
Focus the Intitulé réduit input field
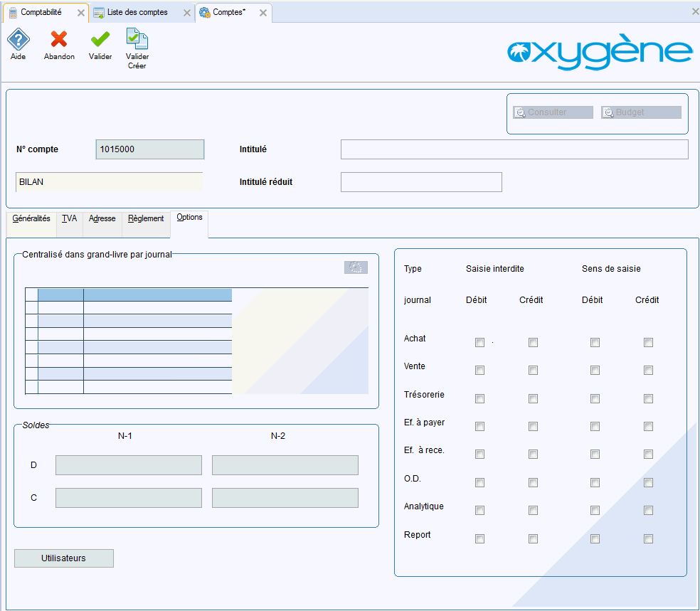[421, 182]
